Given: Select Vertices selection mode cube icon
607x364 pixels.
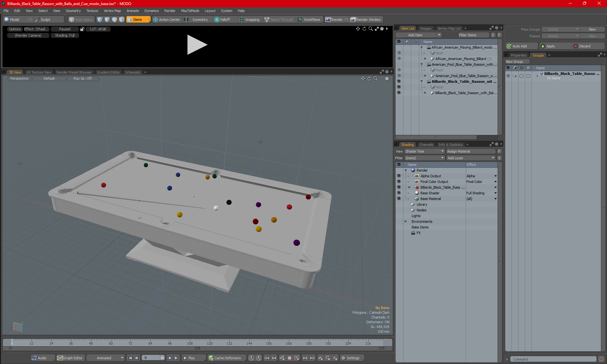Looking at the screenshot, I should [x=100, y=20].
